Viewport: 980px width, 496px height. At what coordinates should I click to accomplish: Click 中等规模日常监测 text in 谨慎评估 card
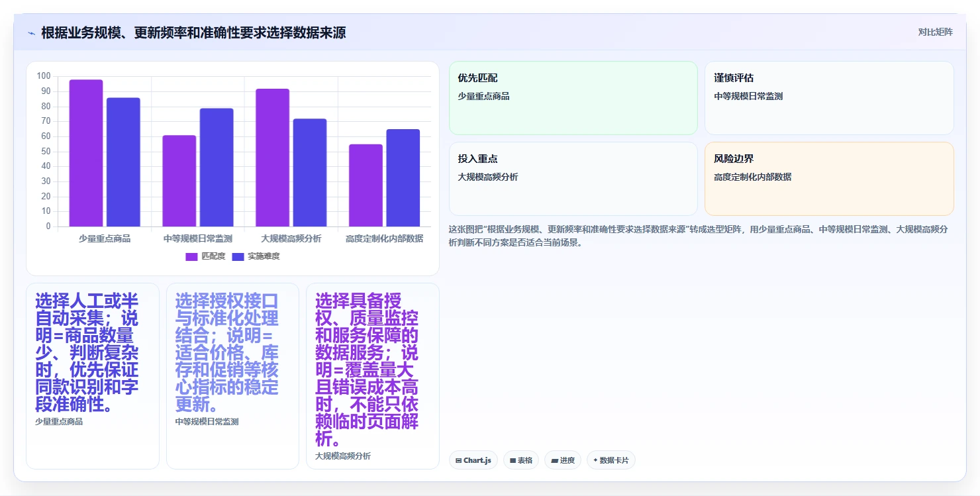pyautogui.click(x=748, y=96)
